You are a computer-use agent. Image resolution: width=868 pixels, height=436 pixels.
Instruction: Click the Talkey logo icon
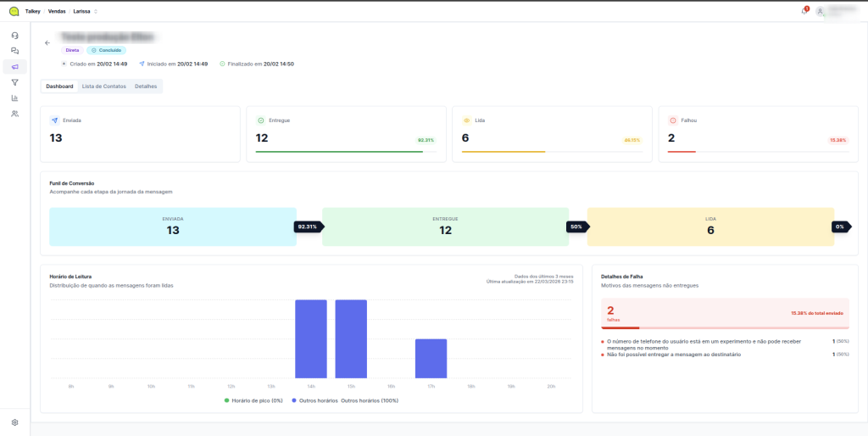coord(14,11)
